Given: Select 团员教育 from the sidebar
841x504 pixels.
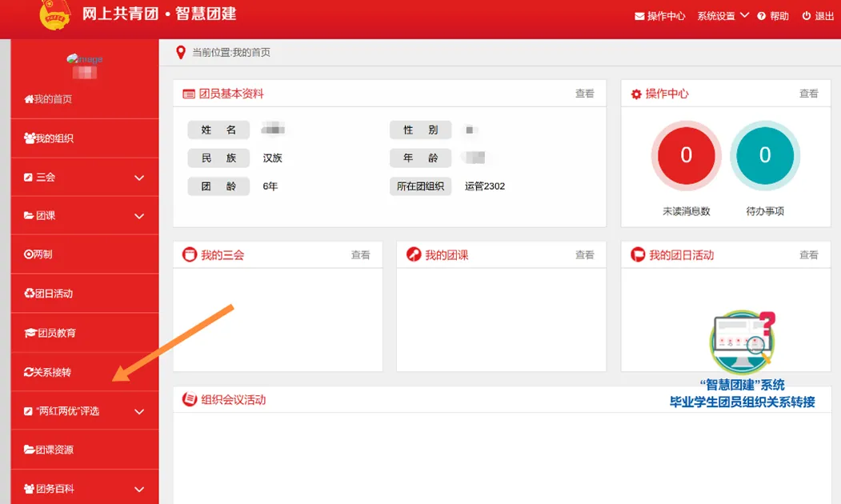Looking at the screenshot, I should [x=50, y=333].
